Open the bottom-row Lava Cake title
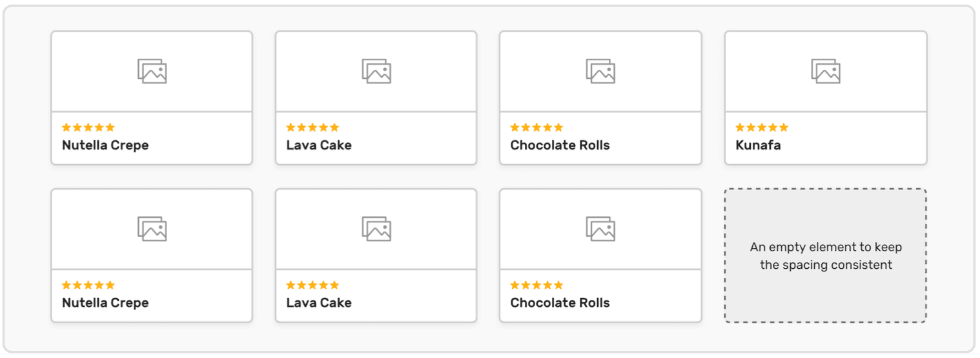Viewport: 980px width, 358px height. click(x=319, y=303)
